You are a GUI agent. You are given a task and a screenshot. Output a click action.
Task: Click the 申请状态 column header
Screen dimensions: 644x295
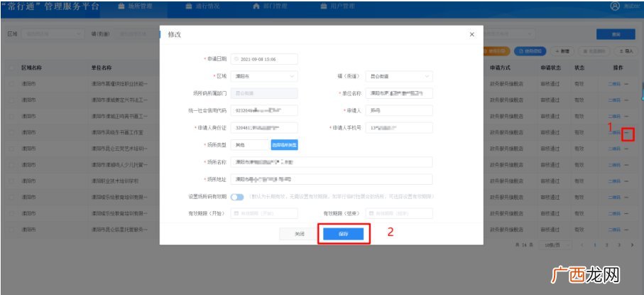[x=551, y=68]
